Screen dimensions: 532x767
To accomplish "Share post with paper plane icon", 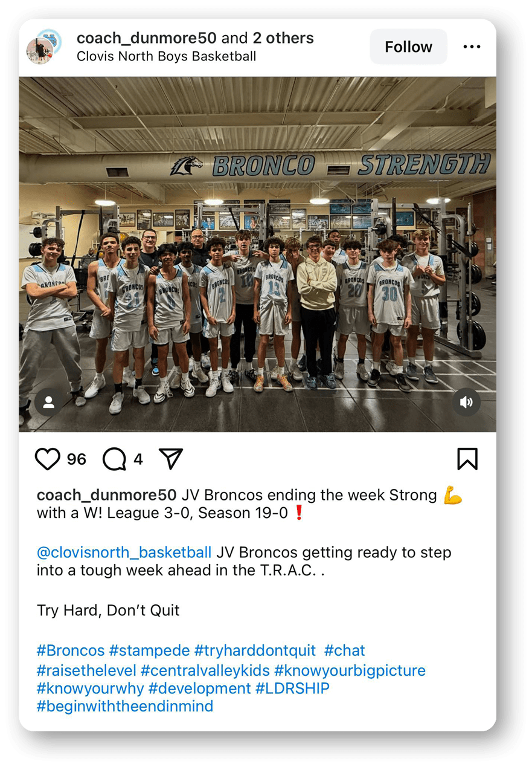I will 171,459.
